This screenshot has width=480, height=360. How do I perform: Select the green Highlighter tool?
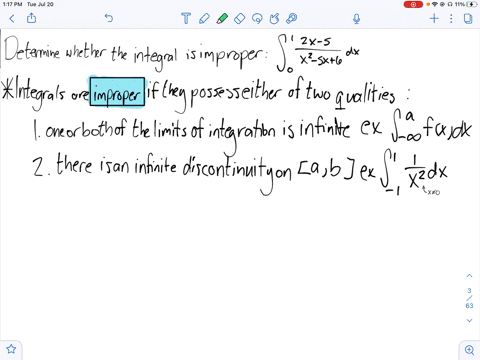coord(222,18)
